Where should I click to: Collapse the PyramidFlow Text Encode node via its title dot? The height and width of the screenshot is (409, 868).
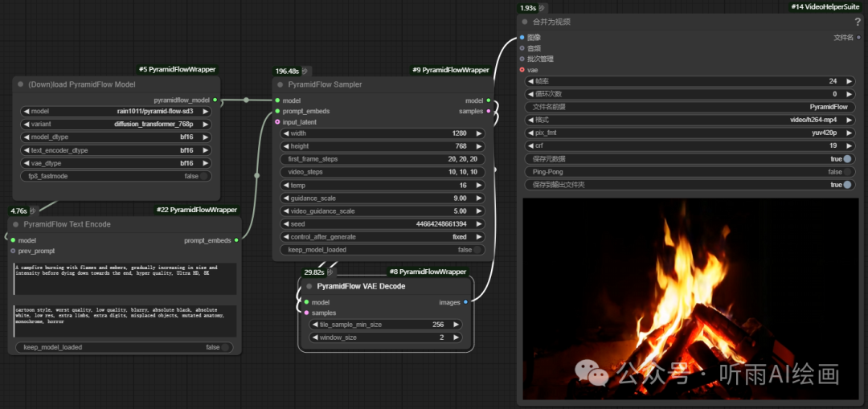pos(16,224)
